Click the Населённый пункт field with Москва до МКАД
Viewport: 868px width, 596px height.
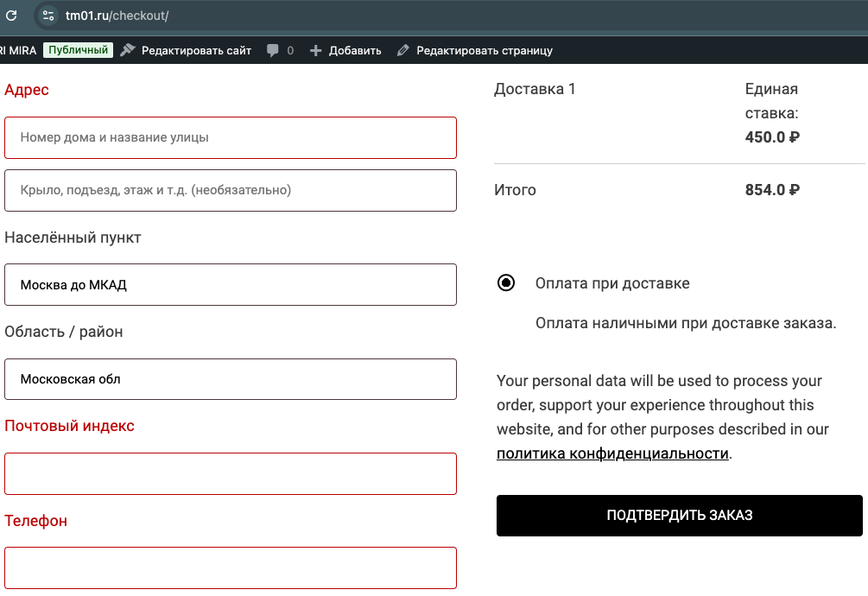pos(231,285)
